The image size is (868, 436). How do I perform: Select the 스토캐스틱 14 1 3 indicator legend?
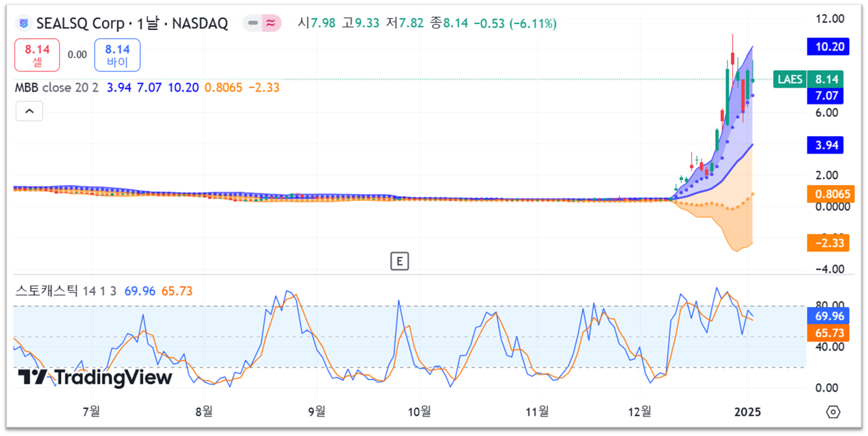click(x=66, y=291)
